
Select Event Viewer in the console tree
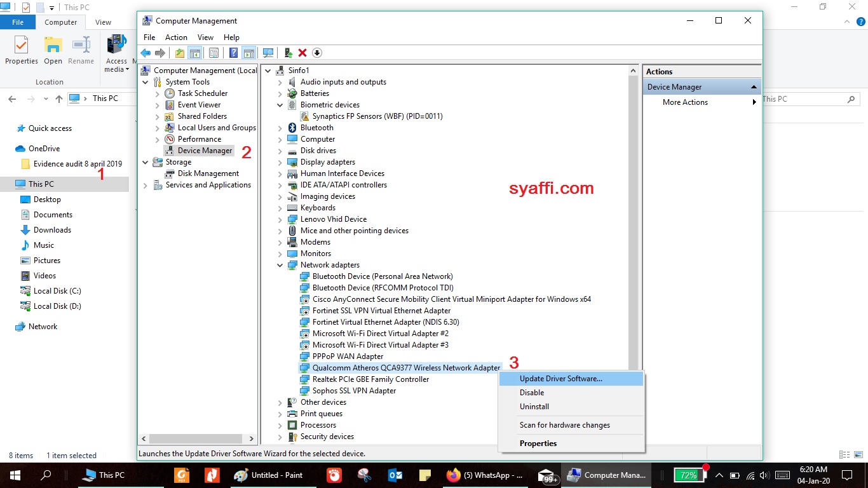pyautogui.click(x=199, y=105)
